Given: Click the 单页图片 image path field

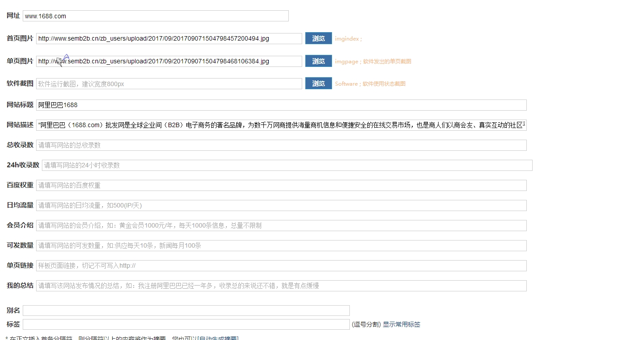Looking at the screenshot, I should point(169,61).
